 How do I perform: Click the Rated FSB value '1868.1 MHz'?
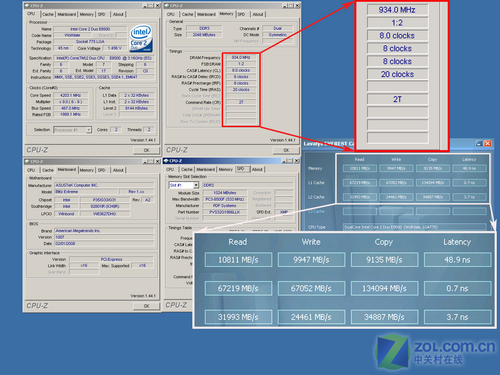click(70, 115)
